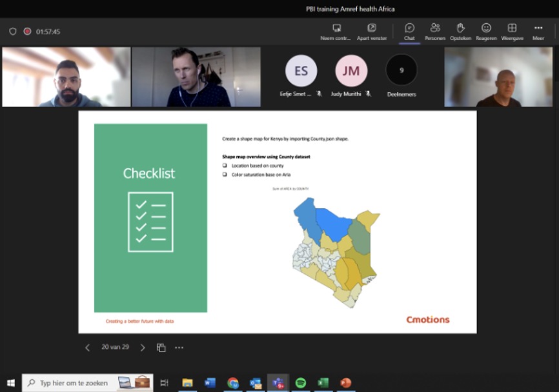559x392 pixels.
Task: Tick the Color saturation base on Aria checkbox
Action: click(x=225, y=175)
